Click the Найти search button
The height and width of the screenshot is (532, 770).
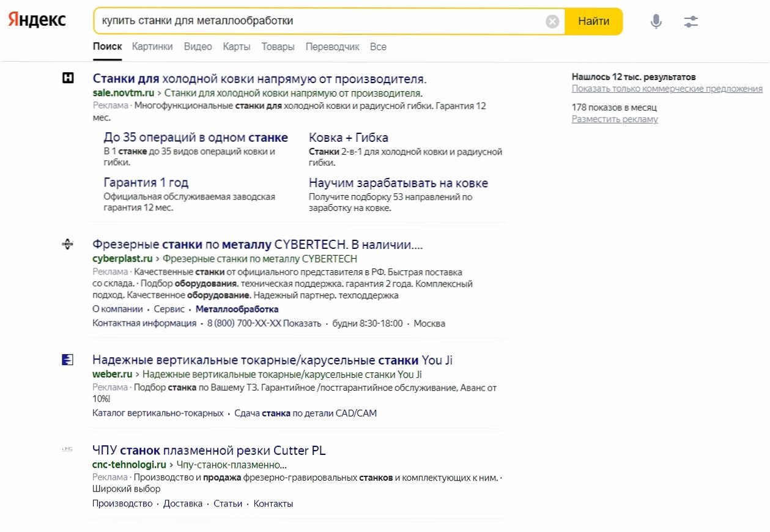click(x=593, y=21)
